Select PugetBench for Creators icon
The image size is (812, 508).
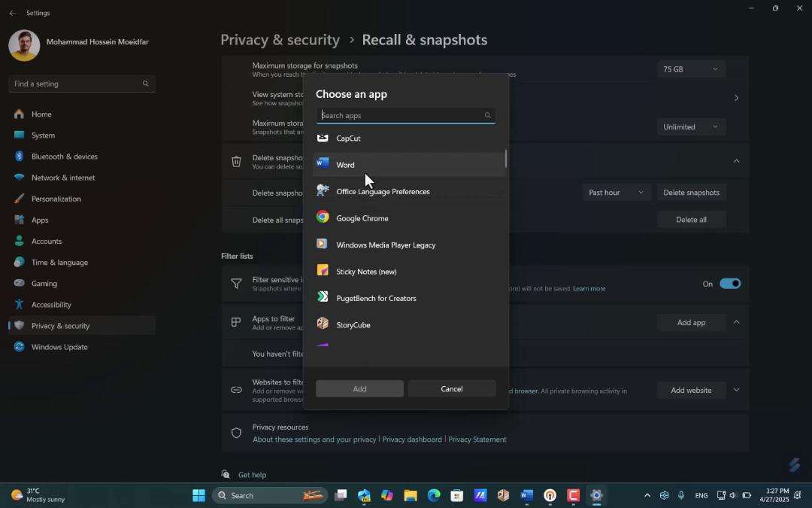323,297
